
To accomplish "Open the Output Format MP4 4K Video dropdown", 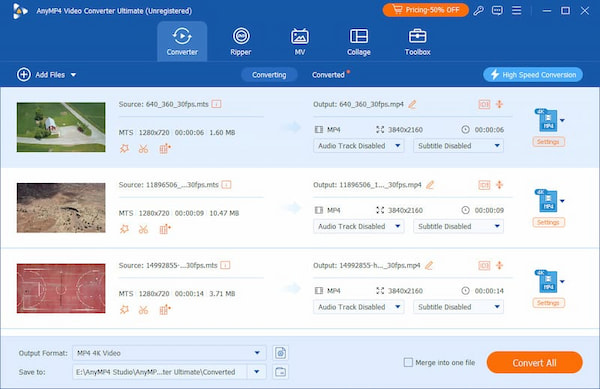I will pyautogui.click(x=169, y=353).
